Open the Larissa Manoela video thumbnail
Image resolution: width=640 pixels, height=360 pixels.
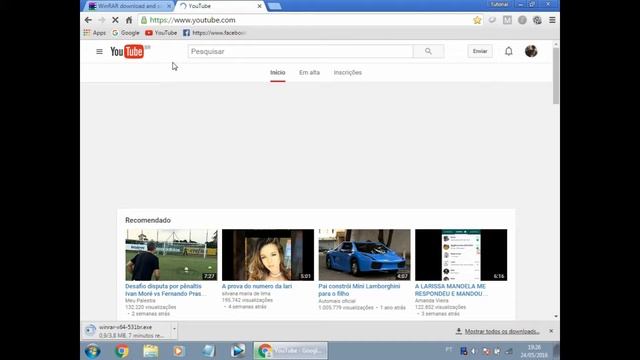[461, 255]
